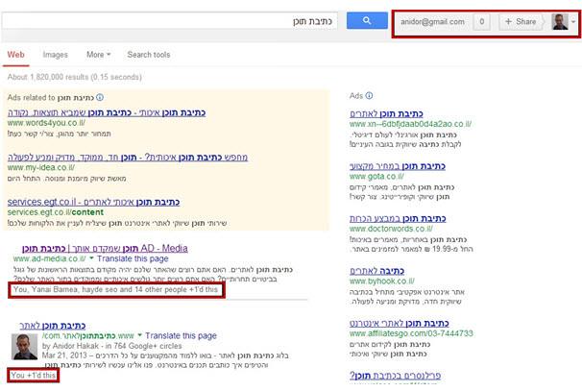This screenshot has height=392, width=582.
Task: Open the my-idea.co.il ad headline link
Action: 128,158
